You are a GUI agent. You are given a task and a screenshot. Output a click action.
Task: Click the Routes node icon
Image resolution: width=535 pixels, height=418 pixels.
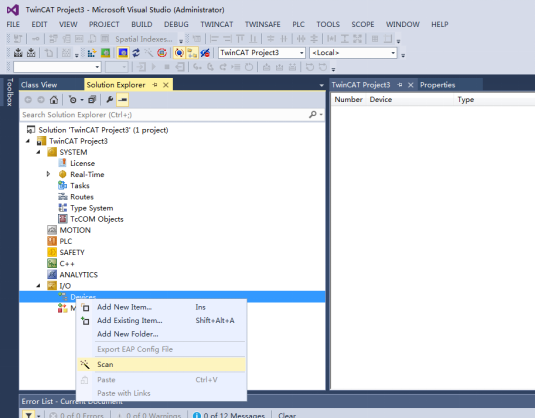(x=62, y=197)
